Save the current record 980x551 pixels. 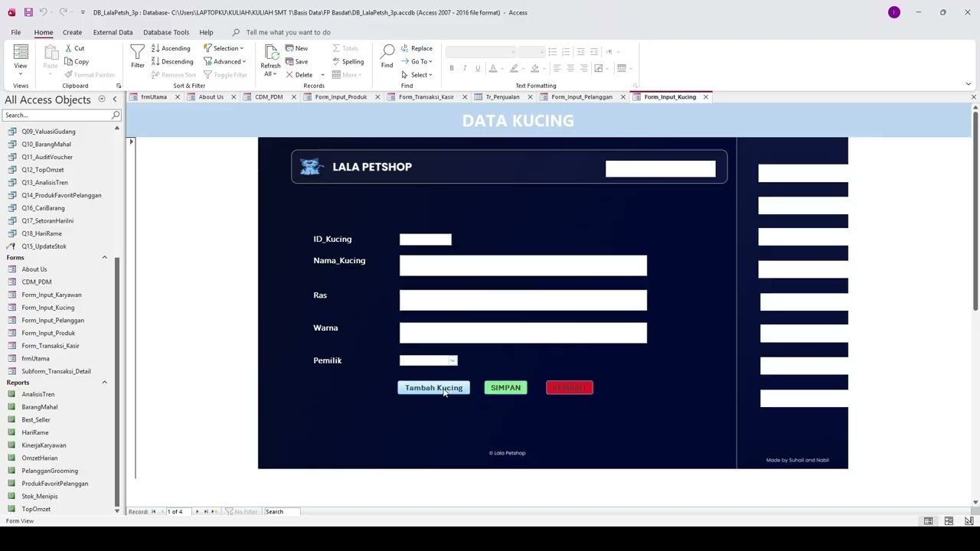point(296,61)
